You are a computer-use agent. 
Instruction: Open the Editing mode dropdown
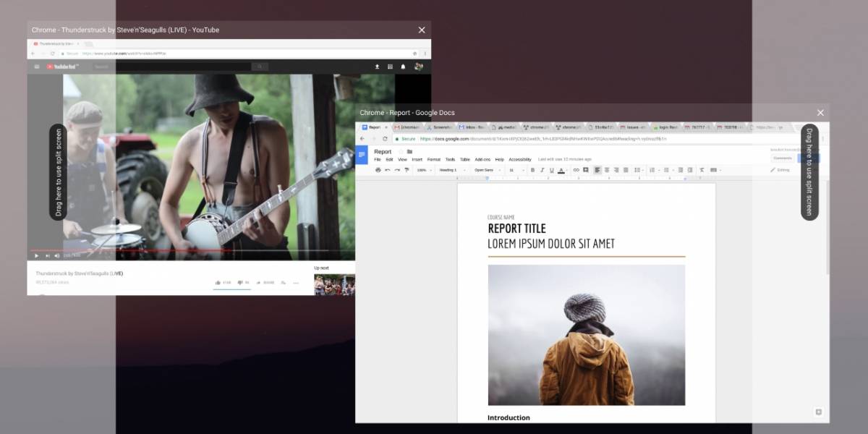(x=780, y=170)
